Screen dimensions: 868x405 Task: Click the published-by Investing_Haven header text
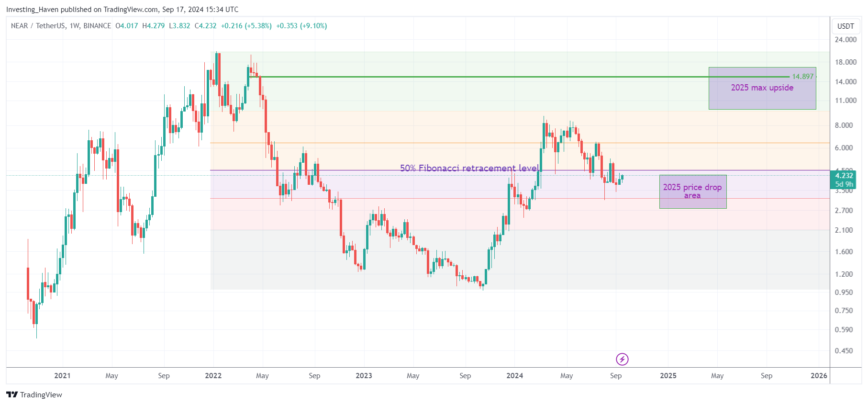click(x=122, y=10)
